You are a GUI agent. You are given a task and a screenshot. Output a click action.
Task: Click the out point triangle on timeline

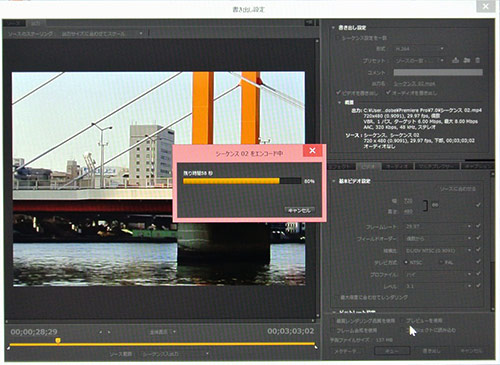click(316, 347)
